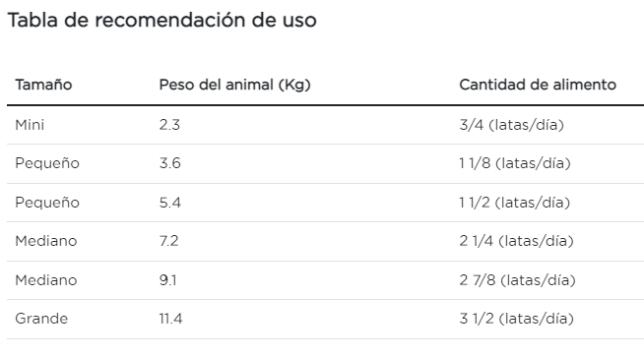This screenshot has height=357, width=644.
Task: Click the 11.4 weight value
Action: (x=171, y=319)
